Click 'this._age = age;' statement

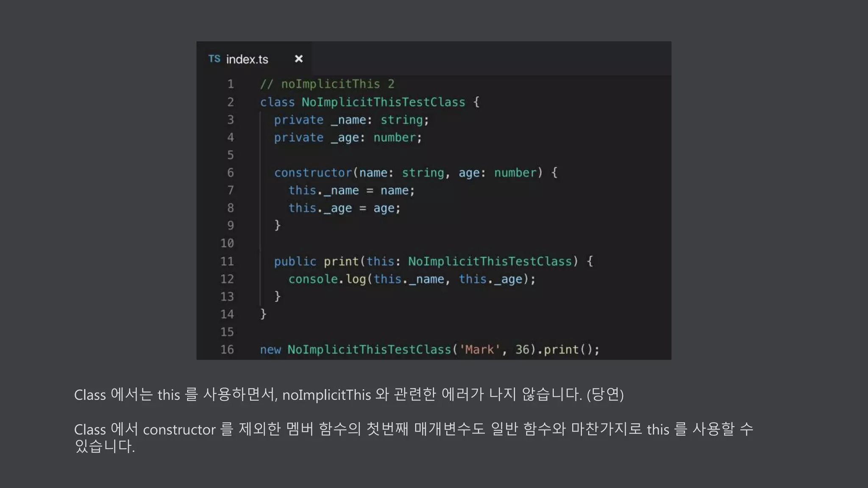click(x=344, y=208)
